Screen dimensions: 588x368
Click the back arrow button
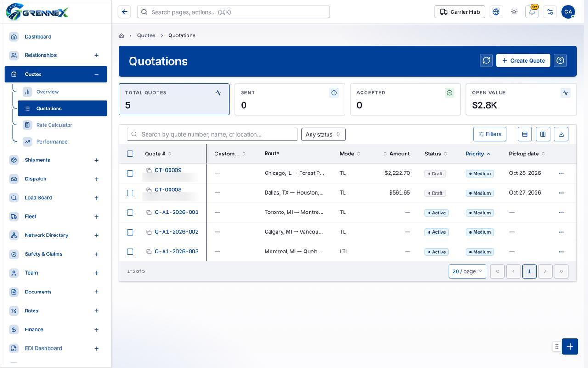tap(124, 12)
